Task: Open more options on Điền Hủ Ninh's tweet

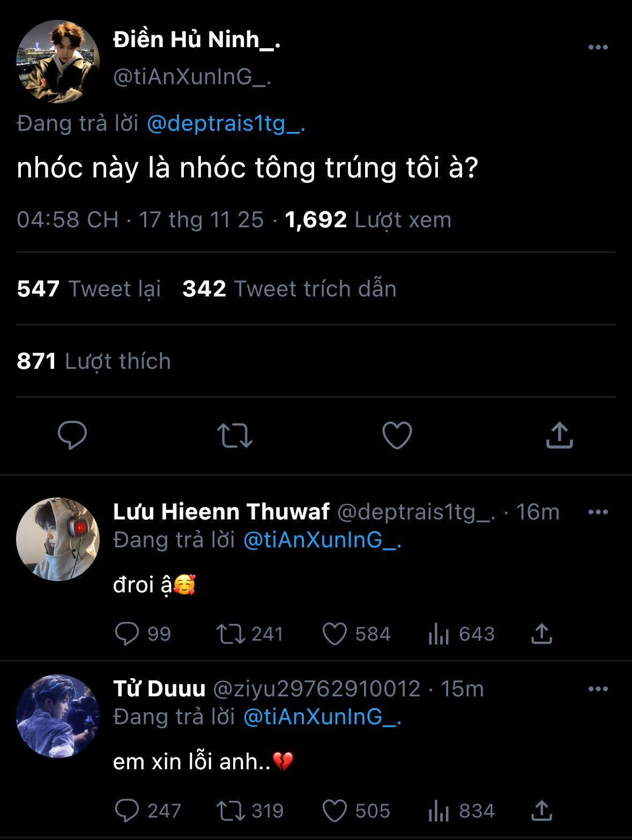Action: pyautogui.click(x=598, y=47)
